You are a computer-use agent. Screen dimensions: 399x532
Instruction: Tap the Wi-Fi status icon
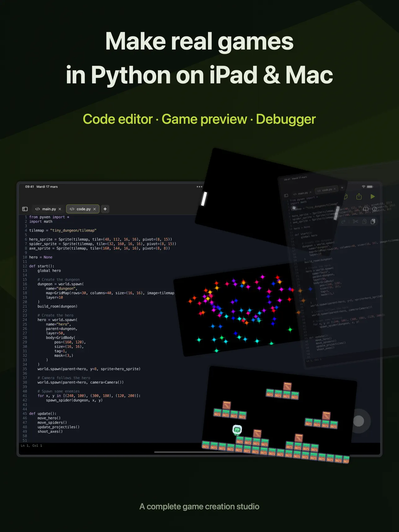[364, 187]
